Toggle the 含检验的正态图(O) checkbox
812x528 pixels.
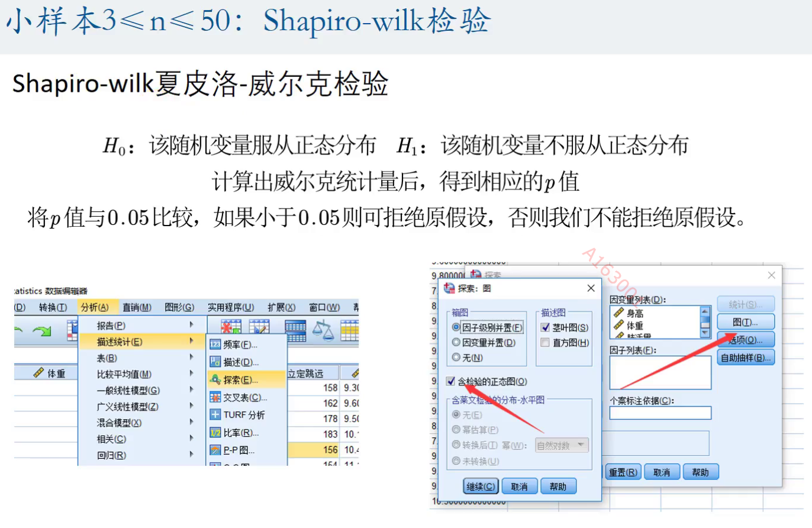point(451,382)
